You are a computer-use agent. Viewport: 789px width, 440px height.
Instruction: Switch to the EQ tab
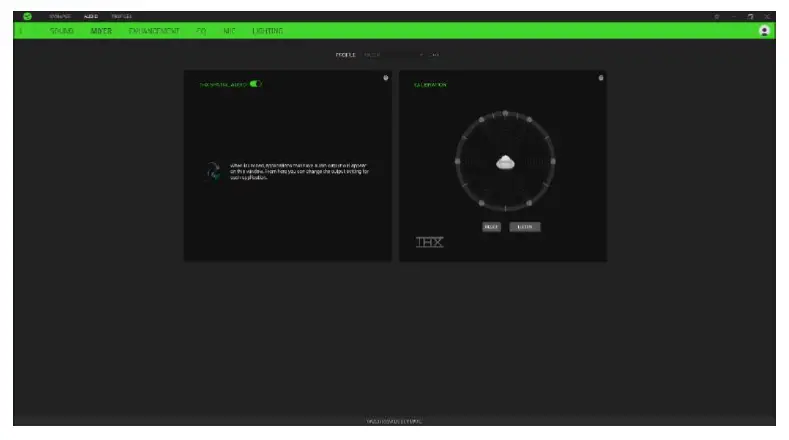pos(201,31)
